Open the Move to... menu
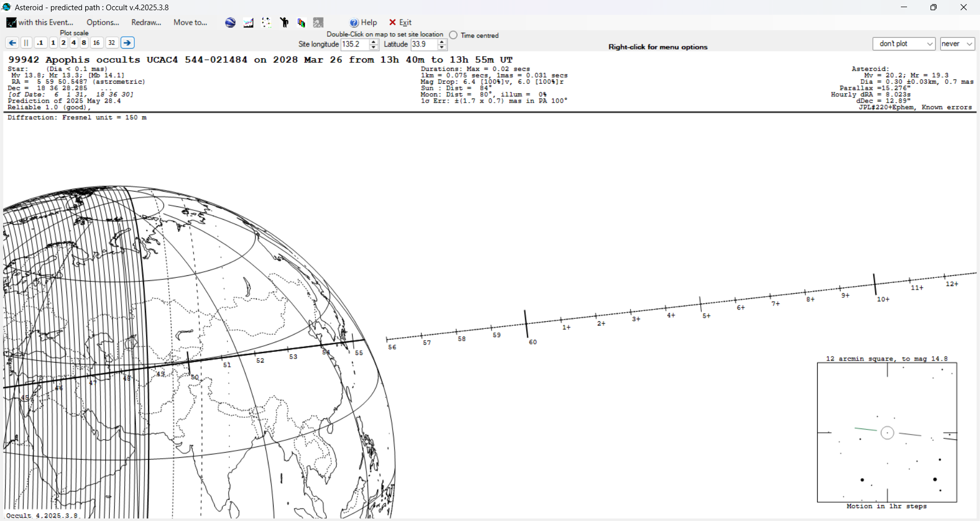The width and height of the screenshot is (980, 521). [190, 22]
